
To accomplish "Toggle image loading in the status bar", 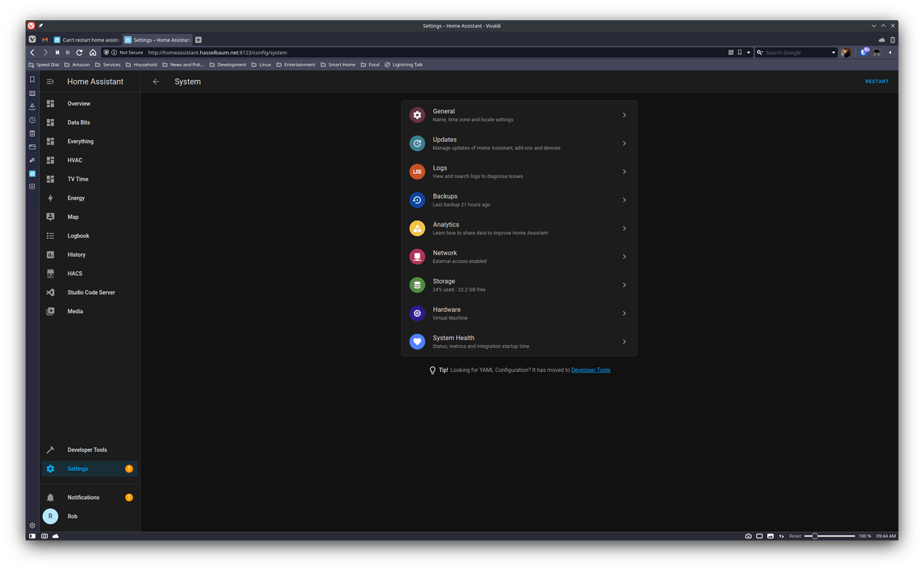I will pyautogui.click(x=770, y=536).
